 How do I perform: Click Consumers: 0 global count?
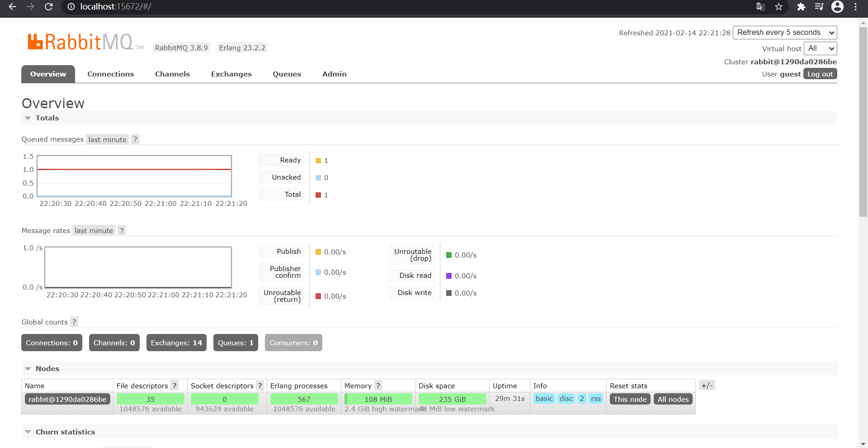293,343
